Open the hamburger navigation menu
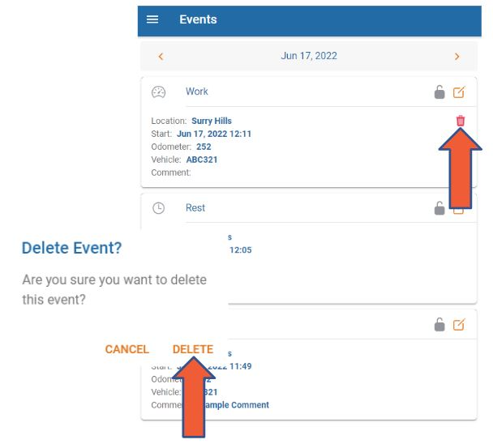493x448 pixels. pos(152,19)
